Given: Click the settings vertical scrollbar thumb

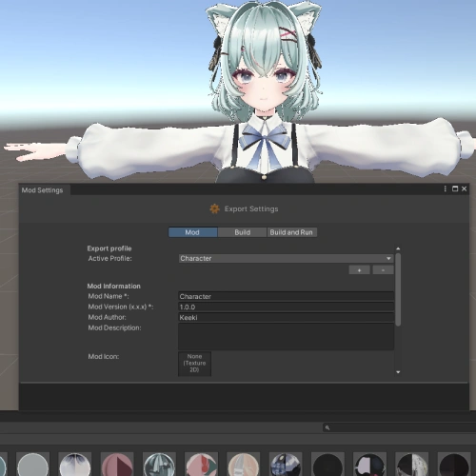Looking at the screenshot, I should tap(398, 289).
